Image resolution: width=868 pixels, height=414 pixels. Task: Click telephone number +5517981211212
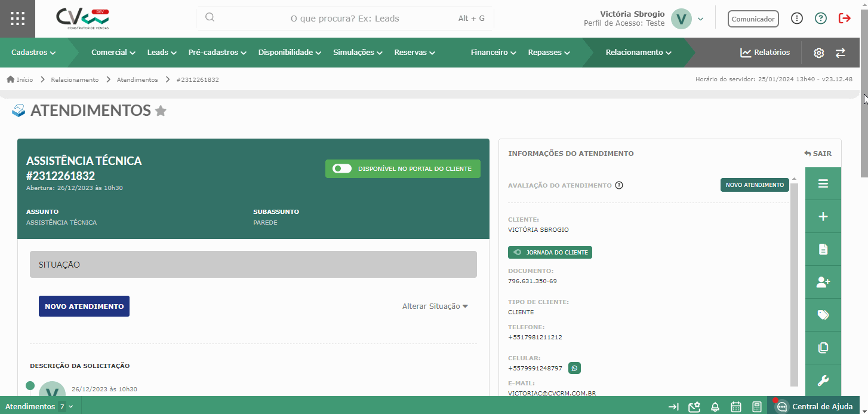[535, 337]
